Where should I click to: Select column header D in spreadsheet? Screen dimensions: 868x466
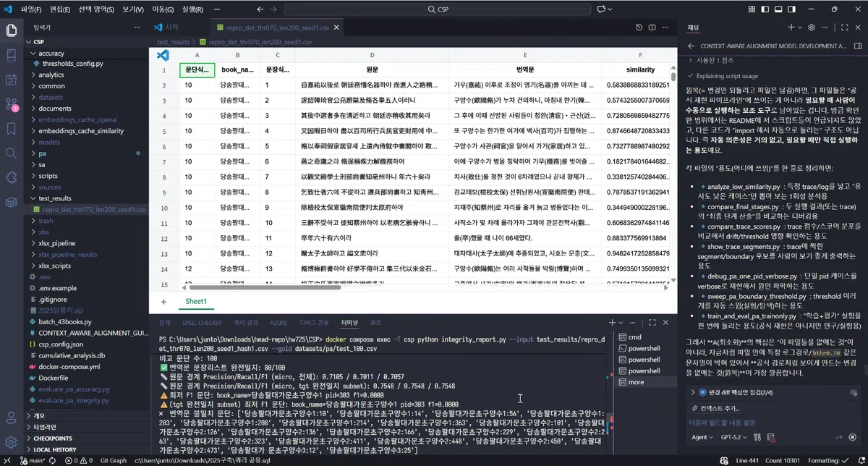372,55
